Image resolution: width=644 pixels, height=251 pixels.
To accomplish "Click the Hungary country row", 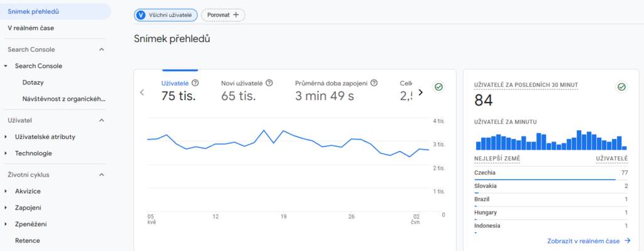I will (x=551, y=213).
